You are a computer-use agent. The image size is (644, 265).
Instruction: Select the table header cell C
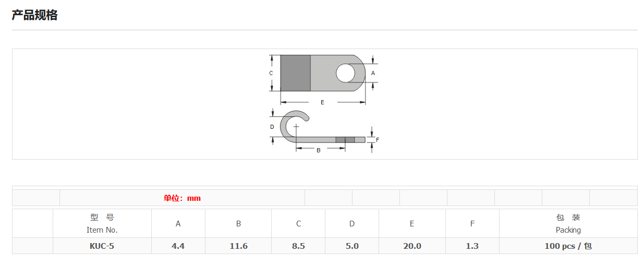[299, 224]
